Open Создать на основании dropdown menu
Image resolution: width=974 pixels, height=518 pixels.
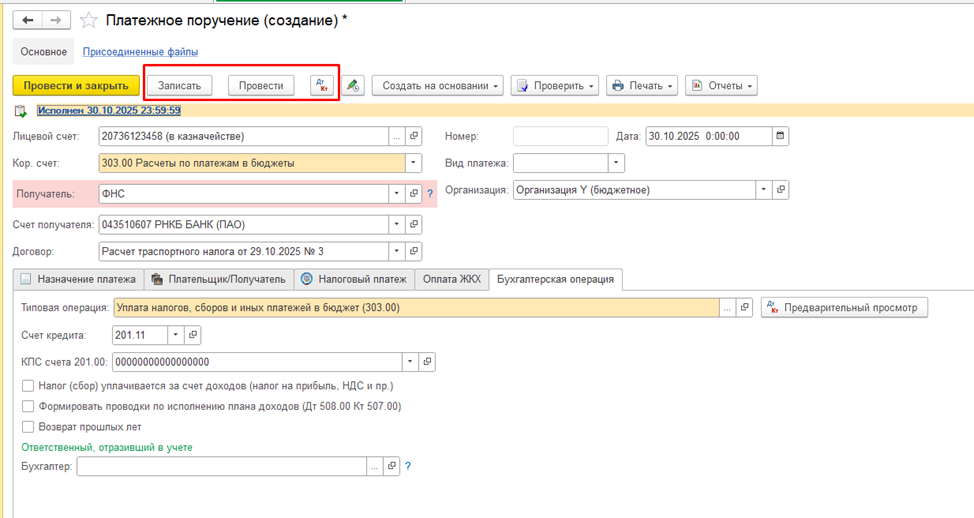point(438,86)
